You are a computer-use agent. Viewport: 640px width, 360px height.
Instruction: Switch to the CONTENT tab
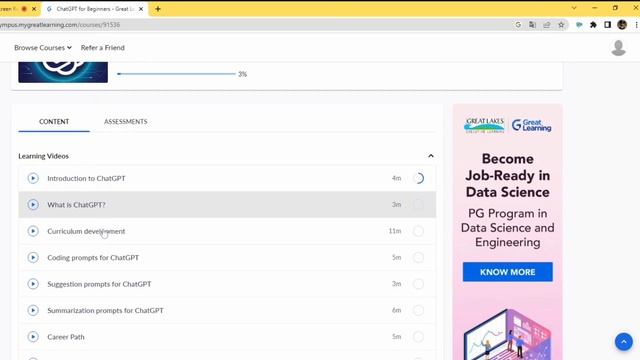54,122
